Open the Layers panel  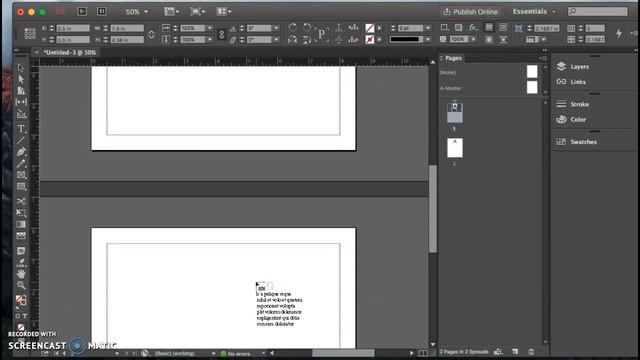tap(579, 67)
